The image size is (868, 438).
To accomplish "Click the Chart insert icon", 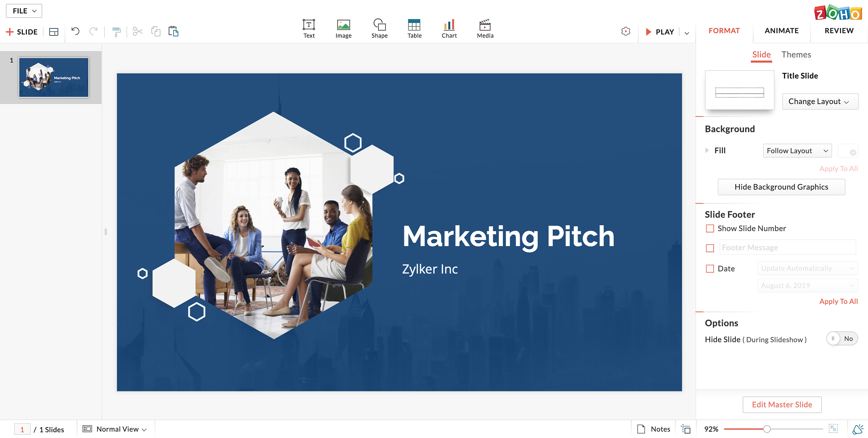I will point(449,29).
